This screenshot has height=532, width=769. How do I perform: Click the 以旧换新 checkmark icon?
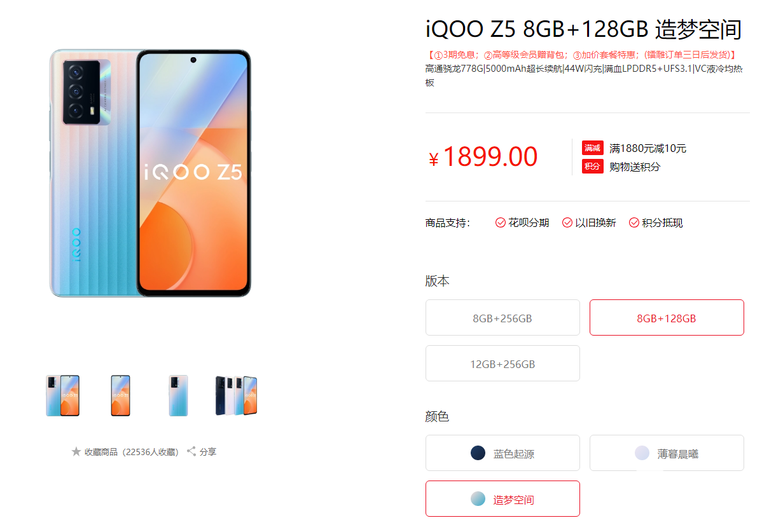click(x=567, y=222)
